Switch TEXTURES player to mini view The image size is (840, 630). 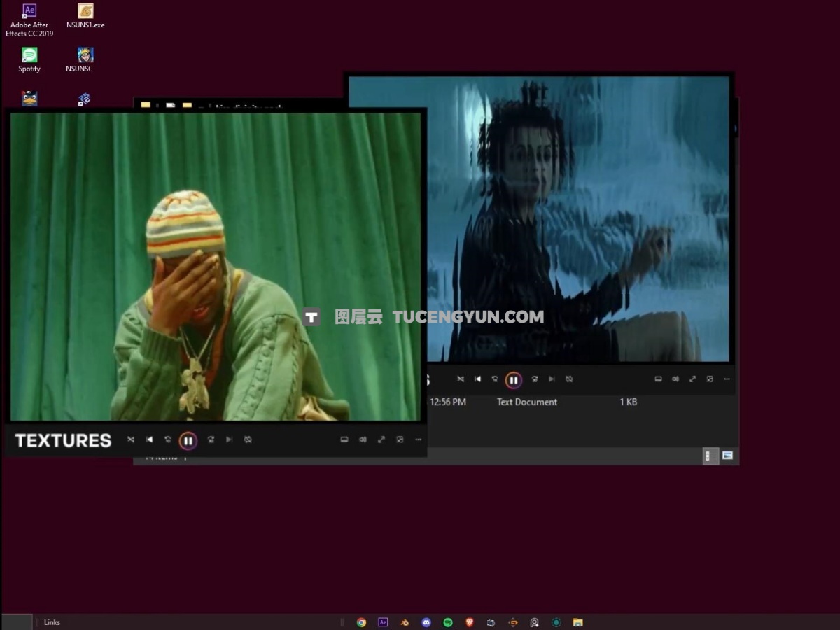[400, 440]
